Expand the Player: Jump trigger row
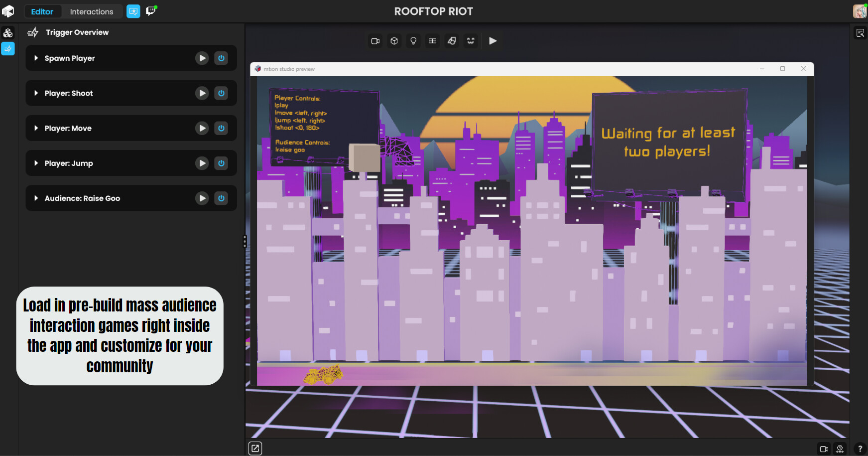868x456 pixels. tap(36, 163)
